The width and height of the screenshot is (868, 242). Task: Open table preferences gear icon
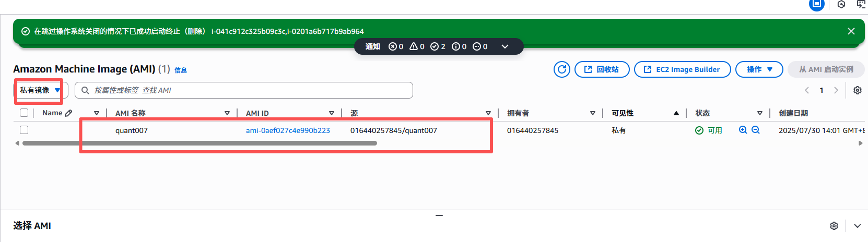point(858,90)
